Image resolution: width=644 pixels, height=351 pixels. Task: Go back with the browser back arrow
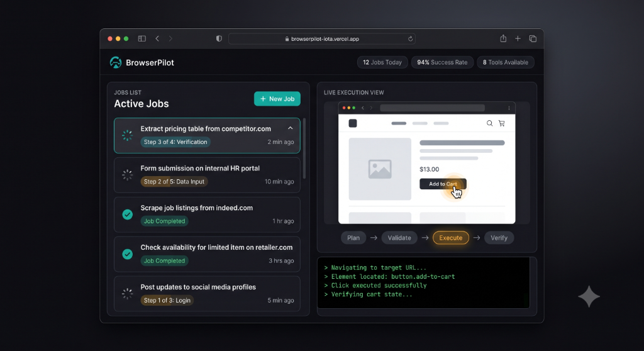[157, 38]
